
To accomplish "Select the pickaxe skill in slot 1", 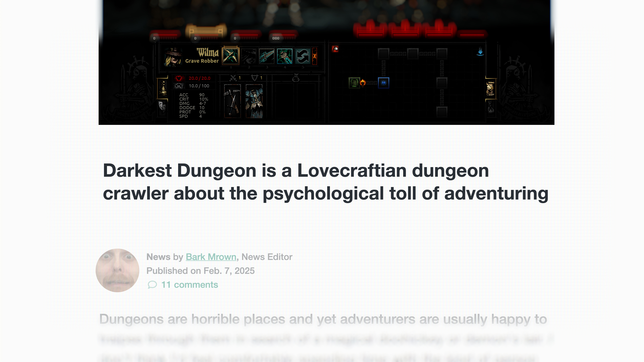I will 230,56.
